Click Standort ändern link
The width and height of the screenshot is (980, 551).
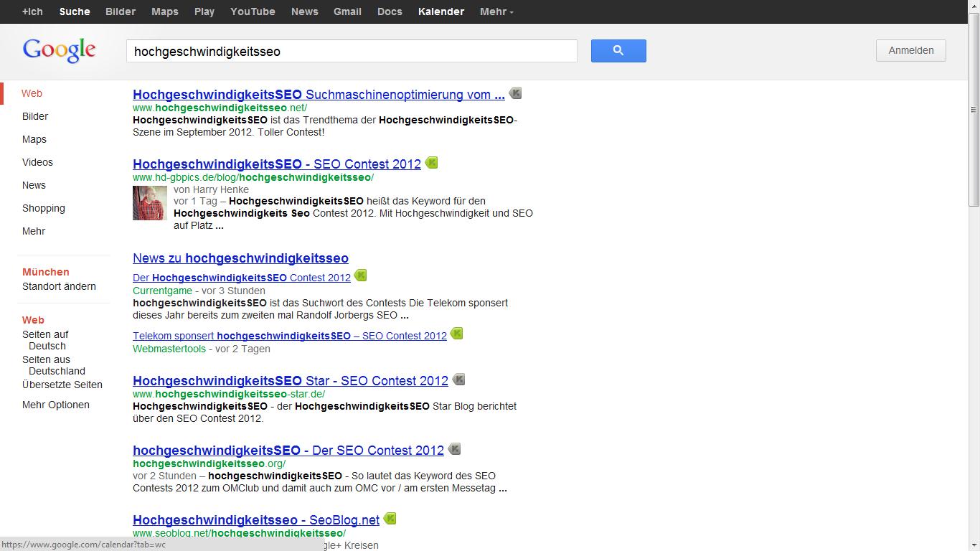coord(59,286)
